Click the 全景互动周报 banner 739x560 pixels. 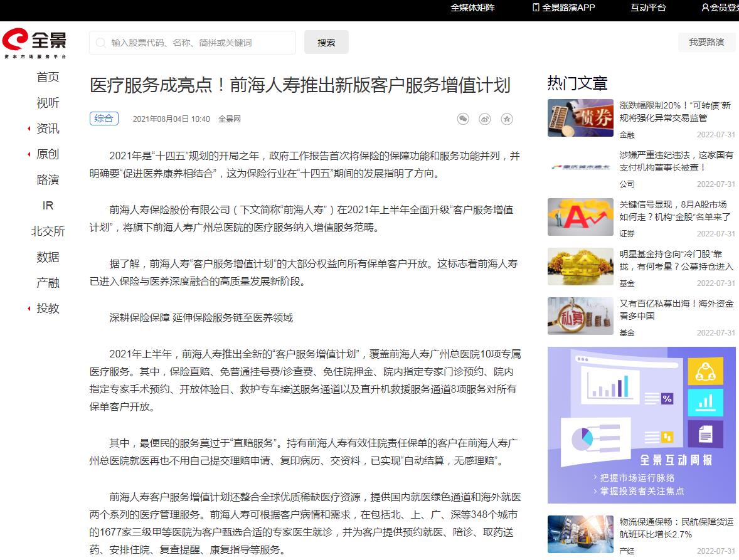(641, 425)
